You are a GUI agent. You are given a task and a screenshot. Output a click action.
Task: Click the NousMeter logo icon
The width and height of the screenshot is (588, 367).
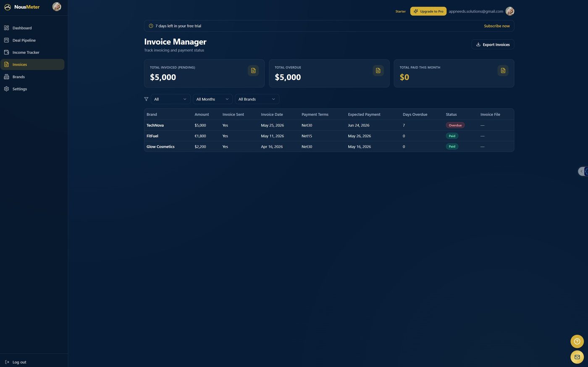pos(7,7)
